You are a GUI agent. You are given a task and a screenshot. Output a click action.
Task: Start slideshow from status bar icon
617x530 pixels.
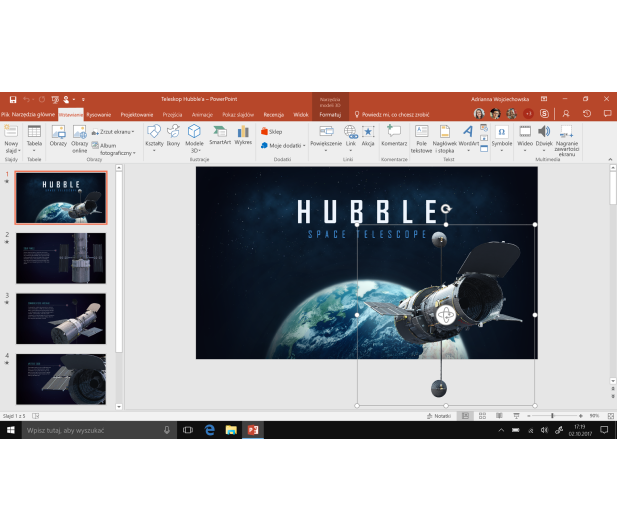click(x=516, y=416)
